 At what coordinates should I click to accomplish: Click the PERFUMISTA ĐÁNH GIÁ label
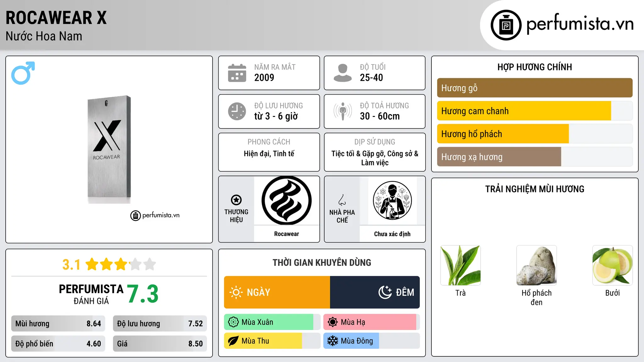[91, 294]
